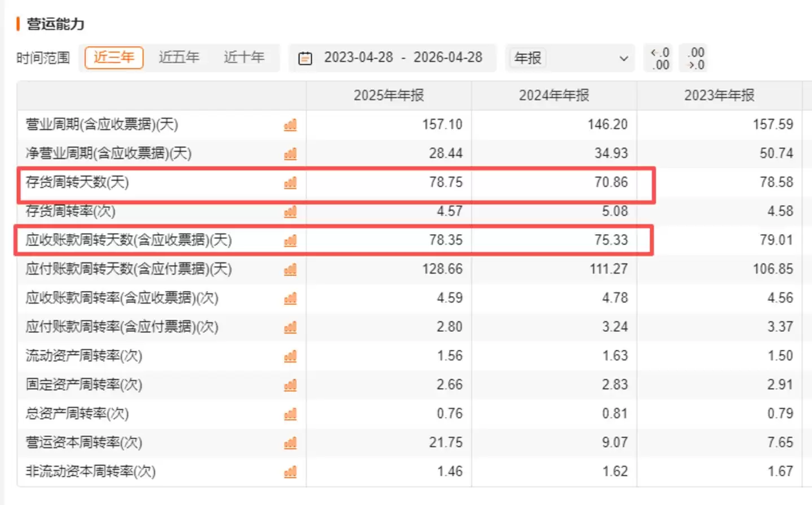
Task: Switch time range to 近十年
Action: point(244,58)
